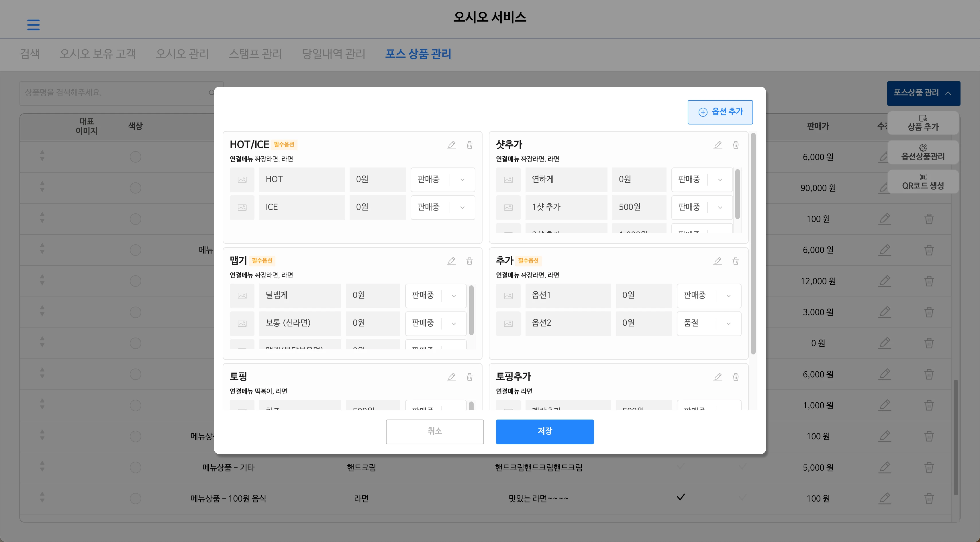Delete the 라면 100 원 row
This screenshot has height=542, width=980.
coord(929,499)
